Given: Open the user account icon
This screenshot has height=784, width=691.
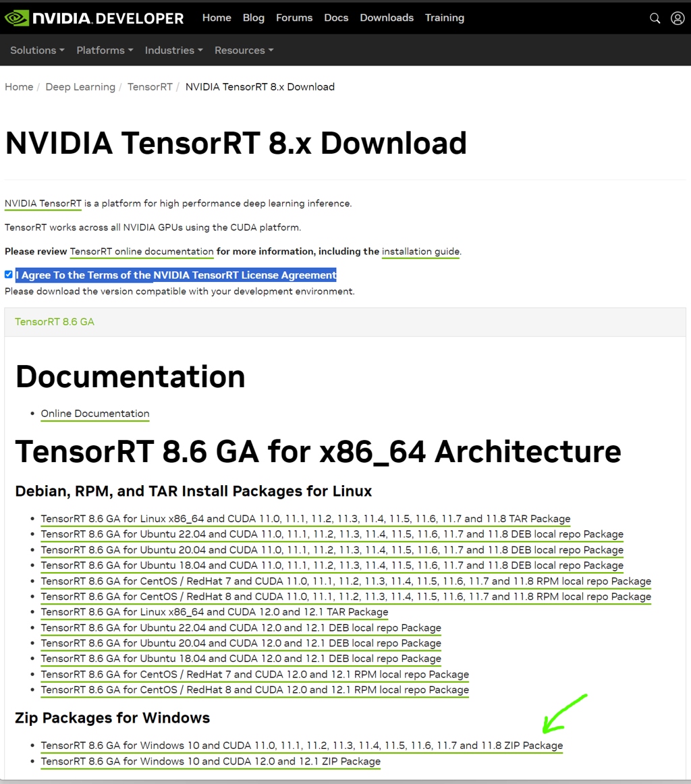Looking at the screenshot, I should (x=678, y=18).
